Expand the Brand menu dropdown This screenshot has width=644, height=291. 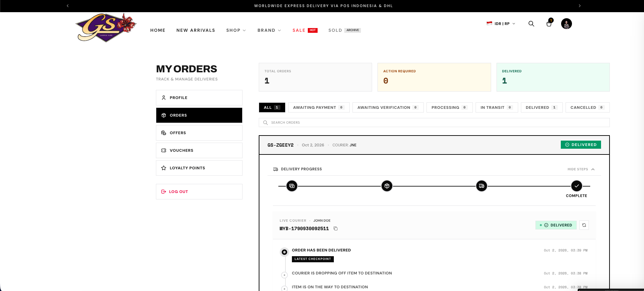click(x=269, y=30)
